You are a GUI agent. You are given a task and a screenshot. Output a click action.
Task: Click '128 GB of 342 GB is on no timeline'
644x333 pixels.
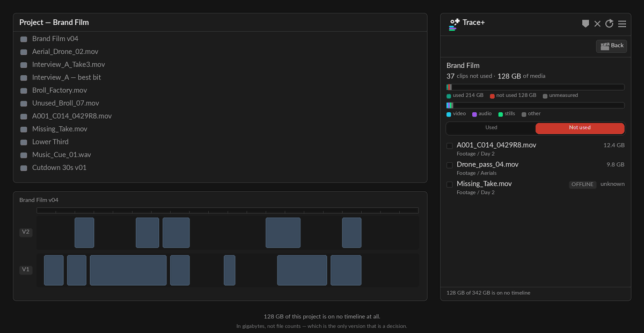coord(488,293)
